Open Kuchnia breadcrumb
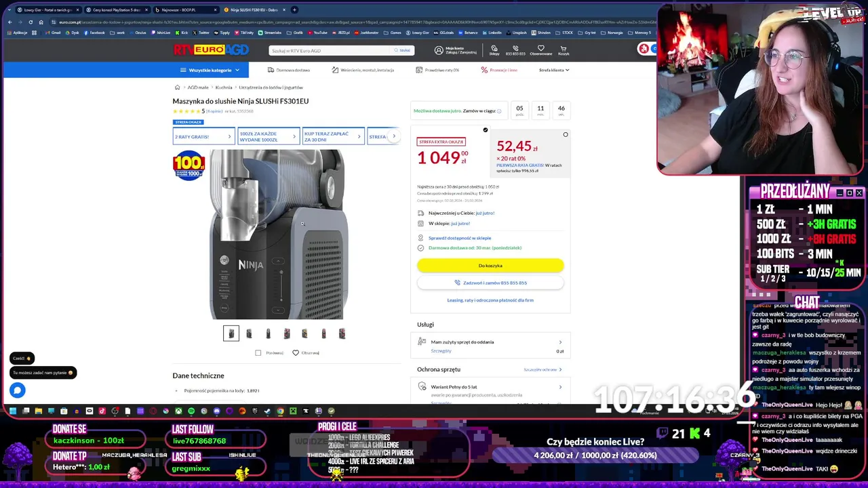Image resolution: width=868 pixels, height=488 pixels. [x=224, y=87]
